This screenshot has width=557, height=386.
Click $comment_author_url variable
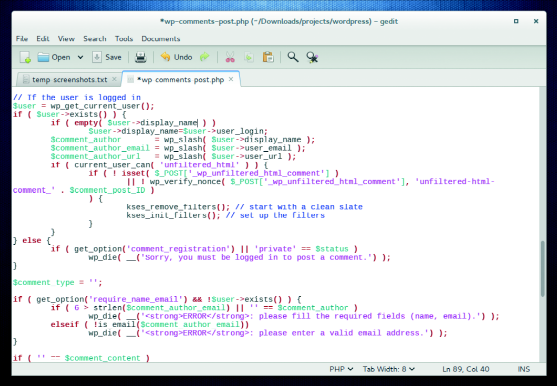point(95,157)
